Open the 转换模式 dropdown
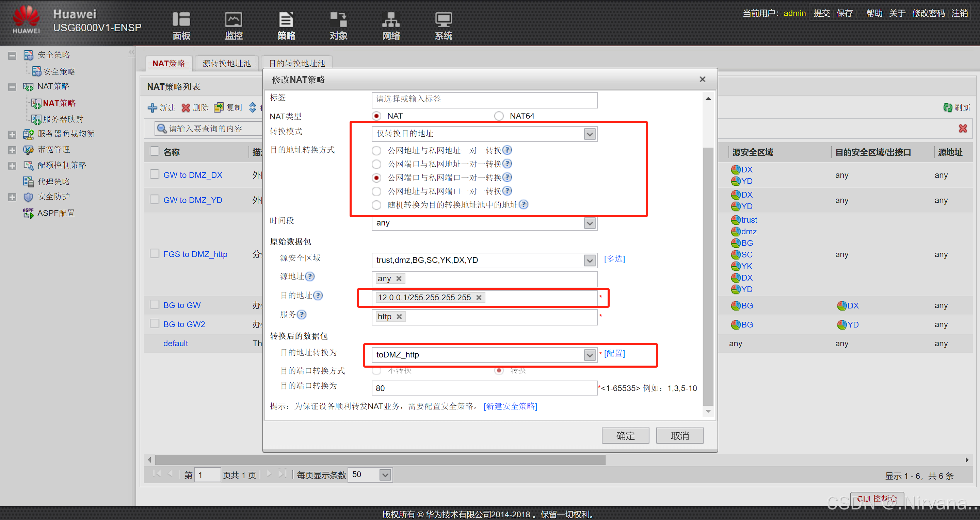The height and width of the screenshot is (520, 980). click(x=590, y=134)
